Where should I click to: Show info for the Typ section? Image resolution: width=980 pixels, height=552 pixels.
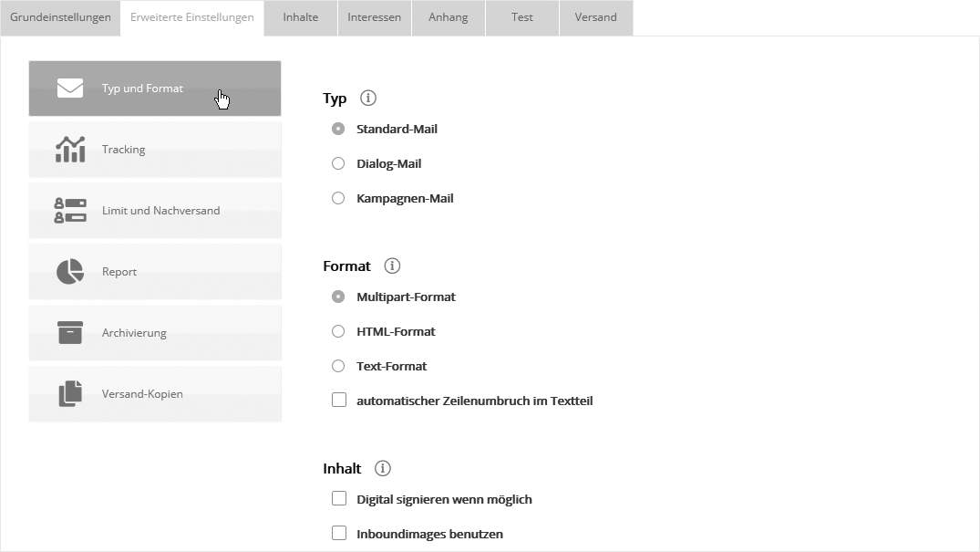[368, 99]
